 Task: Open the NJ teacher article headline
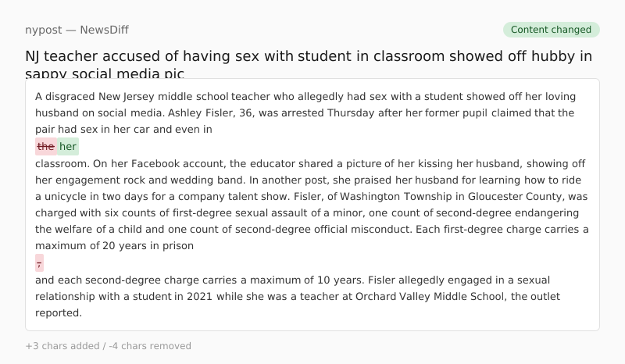point(308,56)
